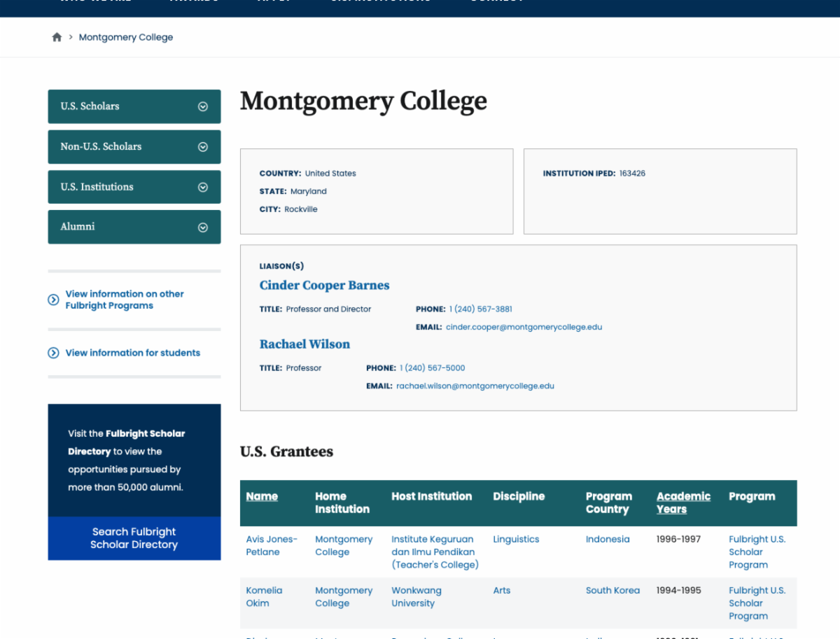This screenshot has width=840, height=639.
Task: Open Fulbright U.S. Scholar Program in South Korea row
Action: click(x=757, y=603)
